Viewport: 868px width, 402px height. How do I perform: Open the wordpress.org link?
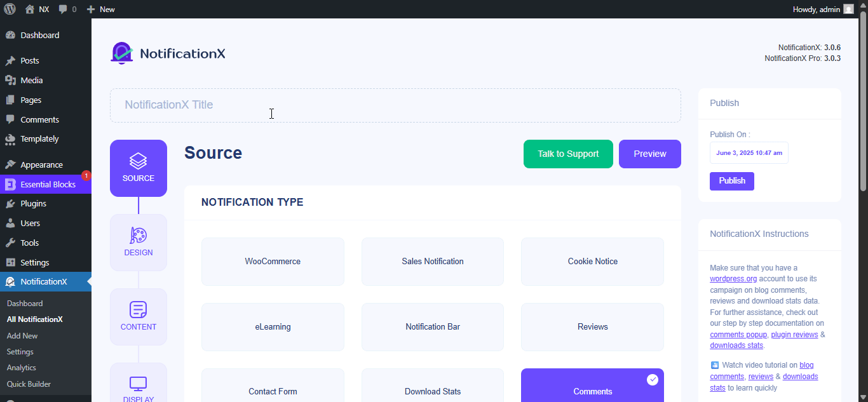coord(733,279)
